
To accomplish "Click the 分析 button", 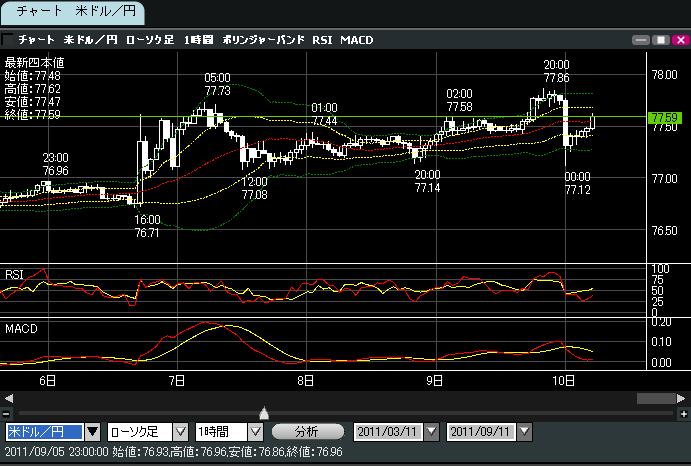I will tap(308, 432).
